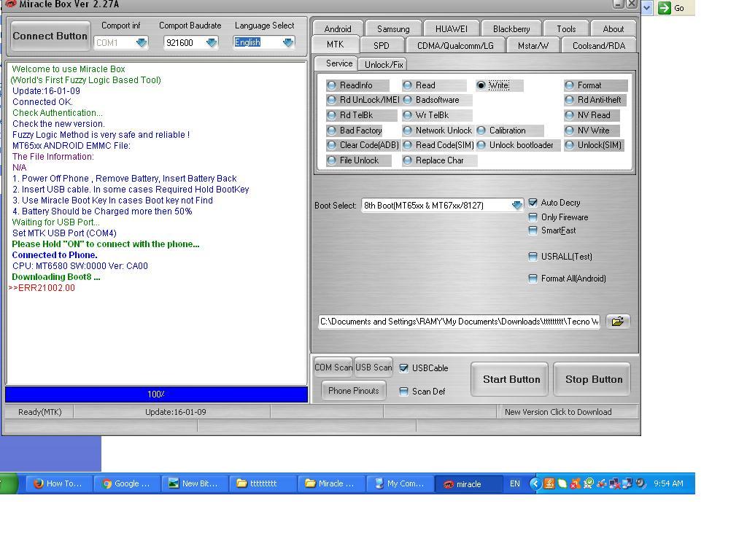
Task: Open Language Select English dropdown
Action: coord(287,43)
